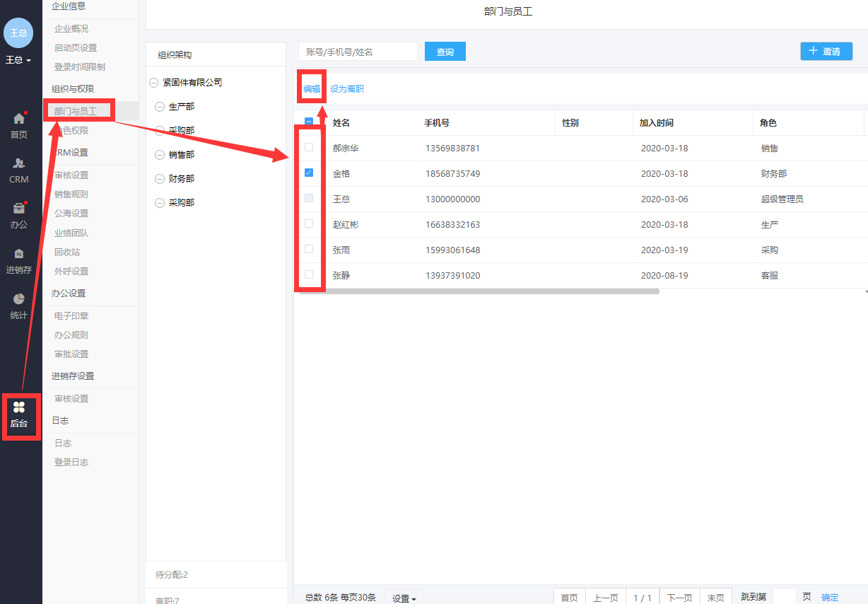Click phone number 18568735749
The height and width of the screenshot is (604, 868).
(x=452, y=174)
